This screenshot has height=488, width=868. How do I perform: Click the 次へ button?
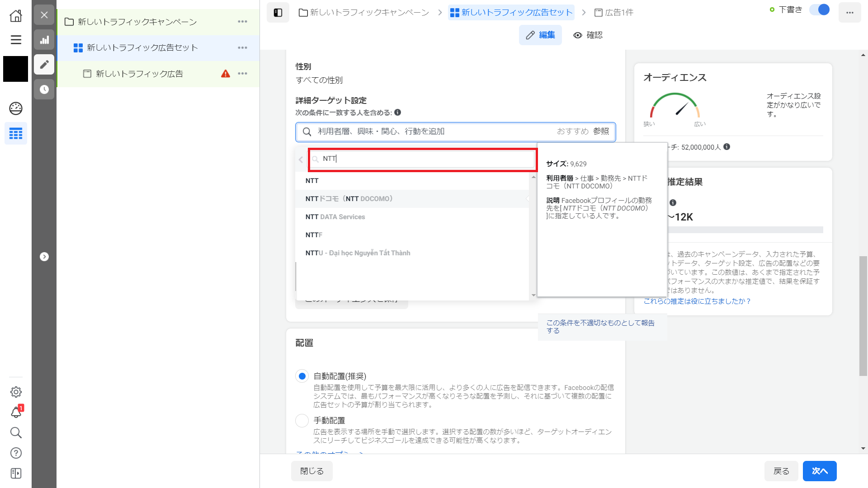[x=820, y=471]
